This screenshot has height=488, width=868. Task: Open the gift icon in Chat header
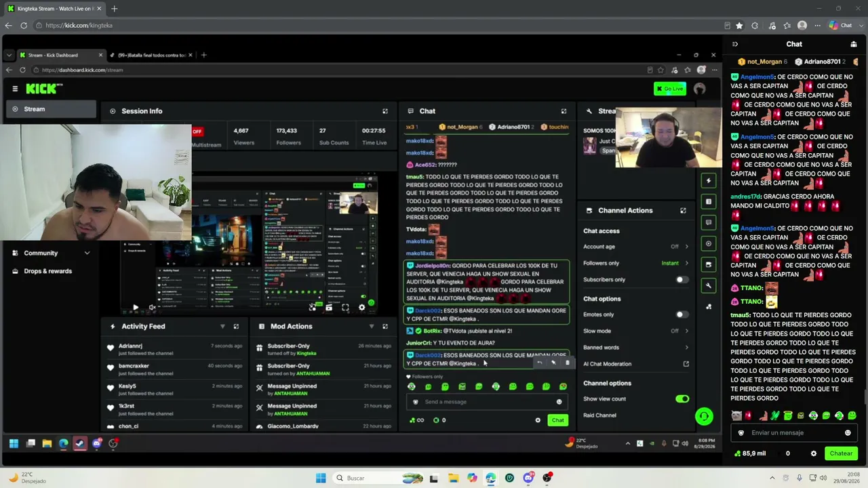click(854, 44)
